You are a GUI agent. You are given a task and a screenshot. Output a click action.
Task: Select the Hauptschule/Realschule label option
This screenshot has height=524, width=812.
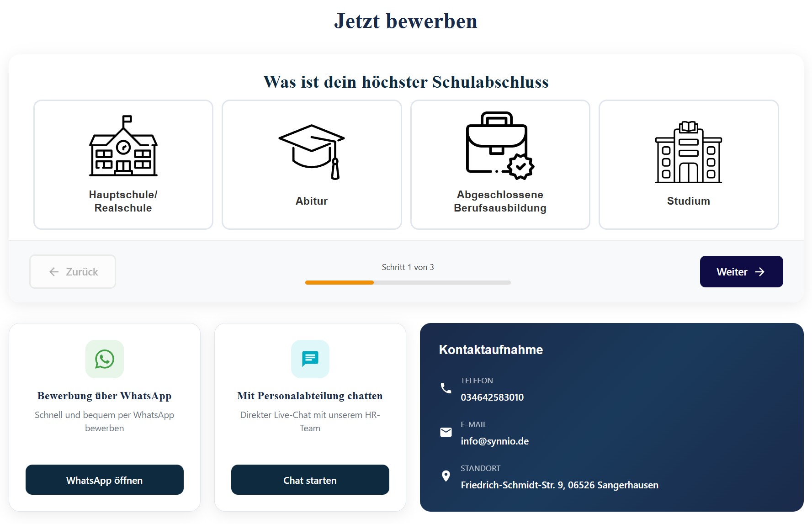[x=123, y=201]
